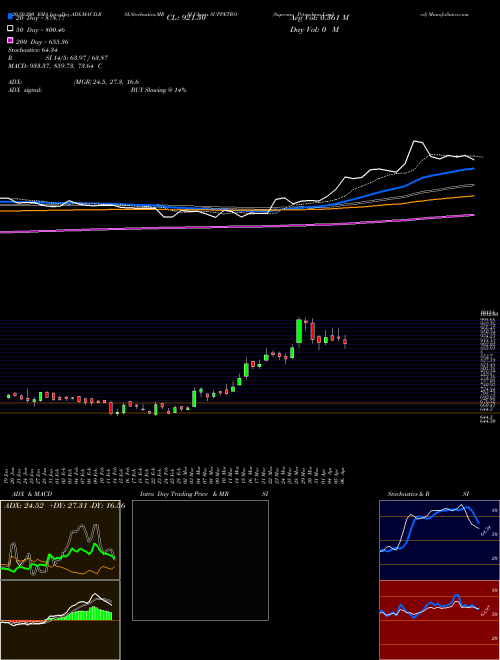Click the 'Day Vol: 0 M' text
This screenshot has width=500, height=660.
click(x=314, y=30)
